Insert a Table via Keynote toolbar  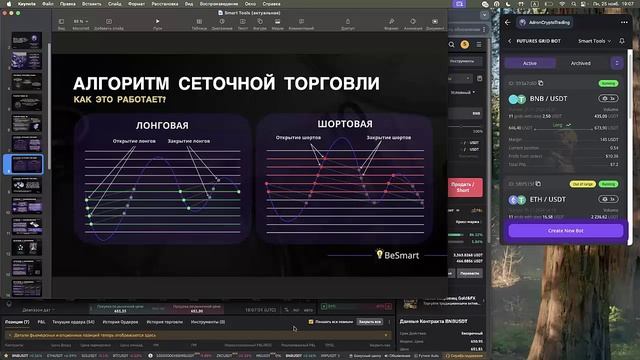199,21
